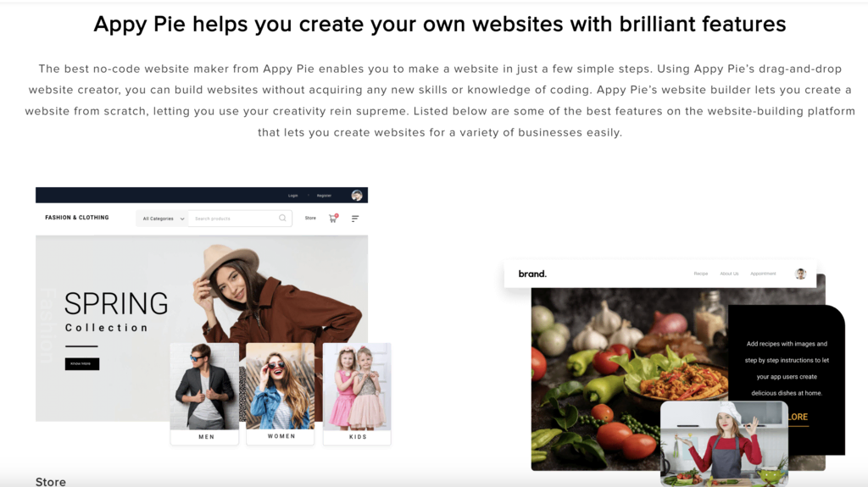Click the search magnifier icon

click(x=282, y=218)
